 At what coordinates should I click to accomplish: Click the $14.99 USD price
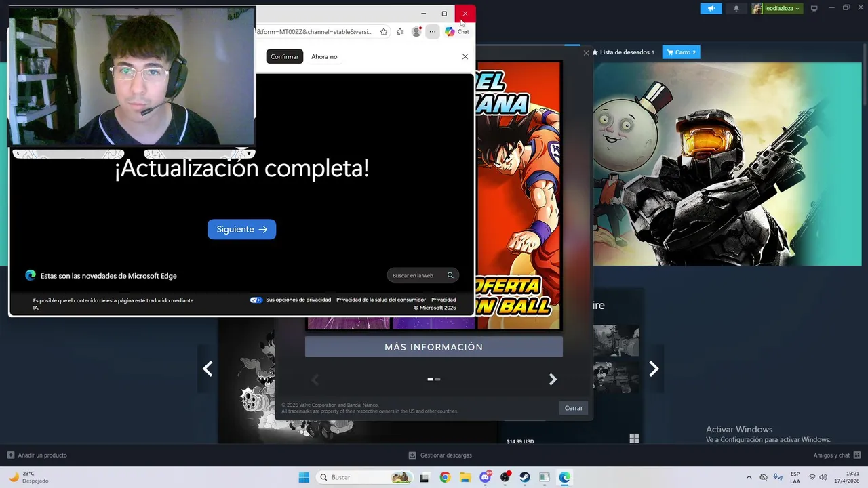520,441
